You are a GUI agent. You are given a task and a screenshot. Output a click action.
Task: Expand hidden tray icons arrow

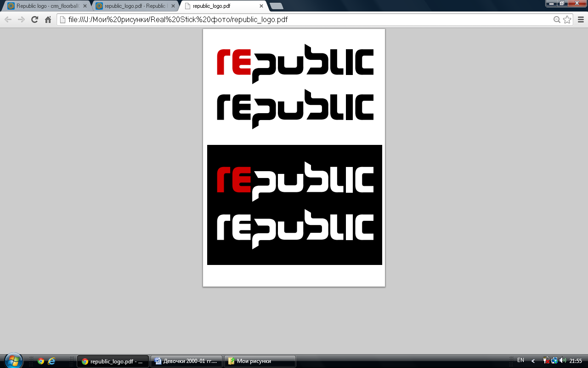pos(533,361)
